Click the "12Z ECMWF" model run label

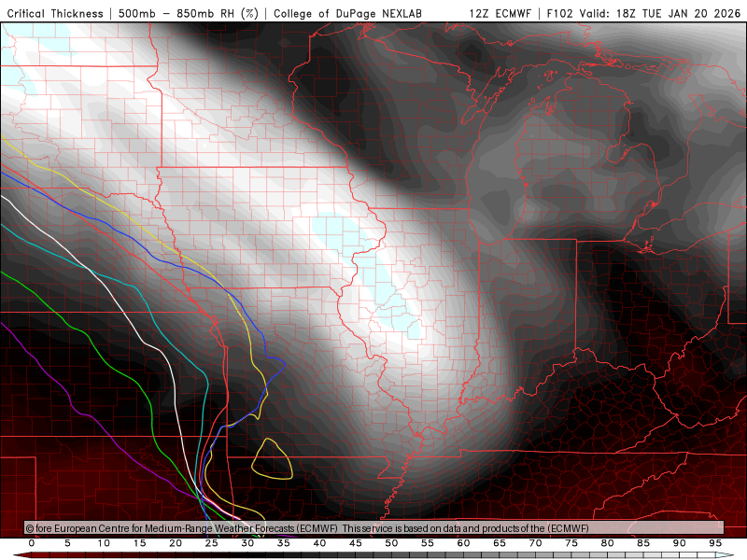(x=500, y=13)
